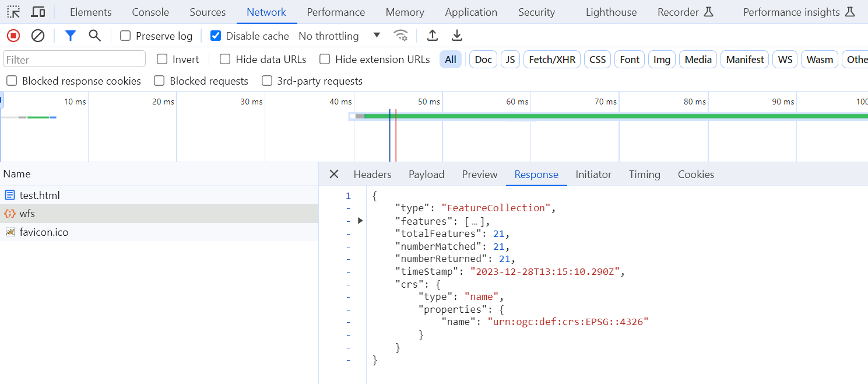868x384 pixels.
Task: Enable Blocked requests checkbox
Action: pos(159,81)
